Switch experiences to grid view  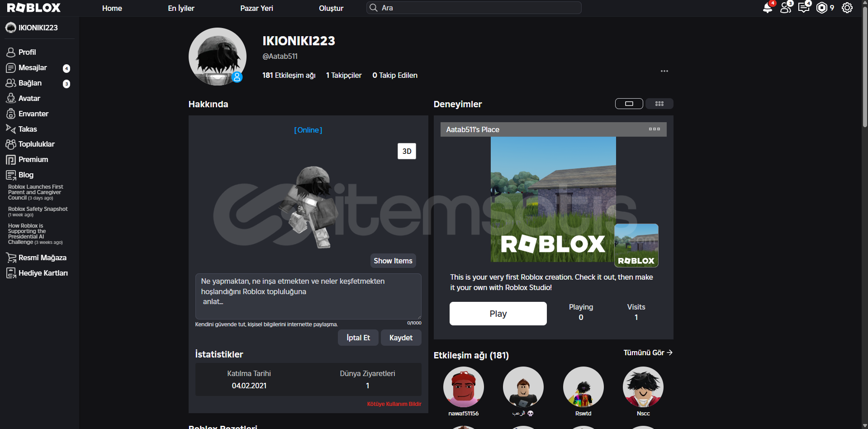click(659, 104)
